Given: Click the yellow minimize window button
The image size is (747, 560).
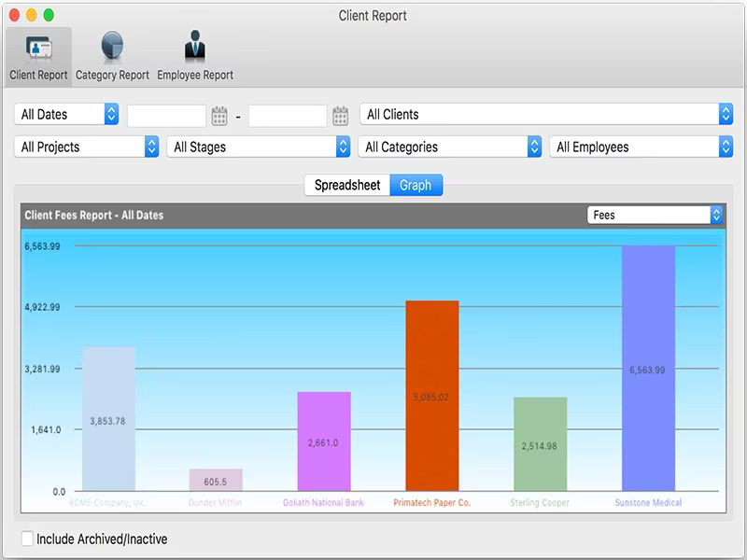Looking at the screenshot, I should 32,15.
